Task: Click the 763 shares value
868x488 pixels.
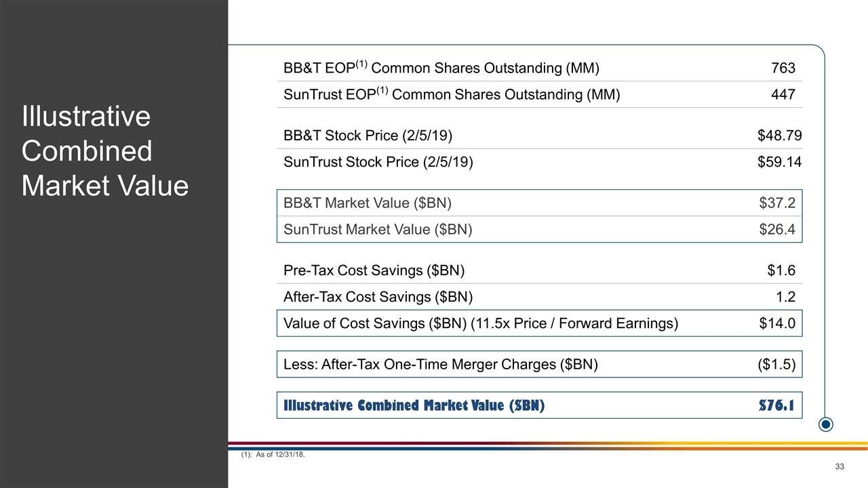Action: pos(783,68)
